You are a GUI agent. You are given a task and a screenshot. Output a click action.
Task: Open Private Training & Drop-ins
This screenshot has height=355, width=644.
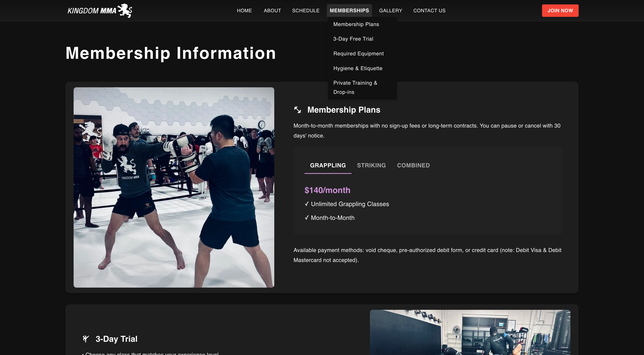tap(355, 87)
